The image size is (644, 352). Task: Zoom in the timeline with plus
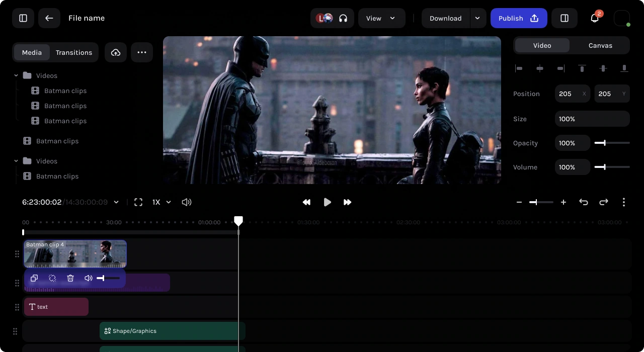click(563, 202)
